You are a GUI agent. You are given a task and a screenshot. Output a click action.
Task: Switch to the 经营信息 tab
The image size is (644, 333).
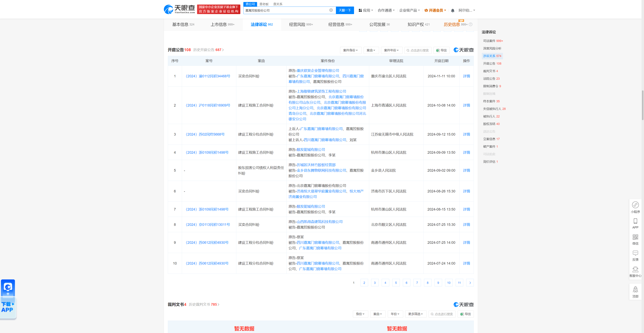[340, 24]
